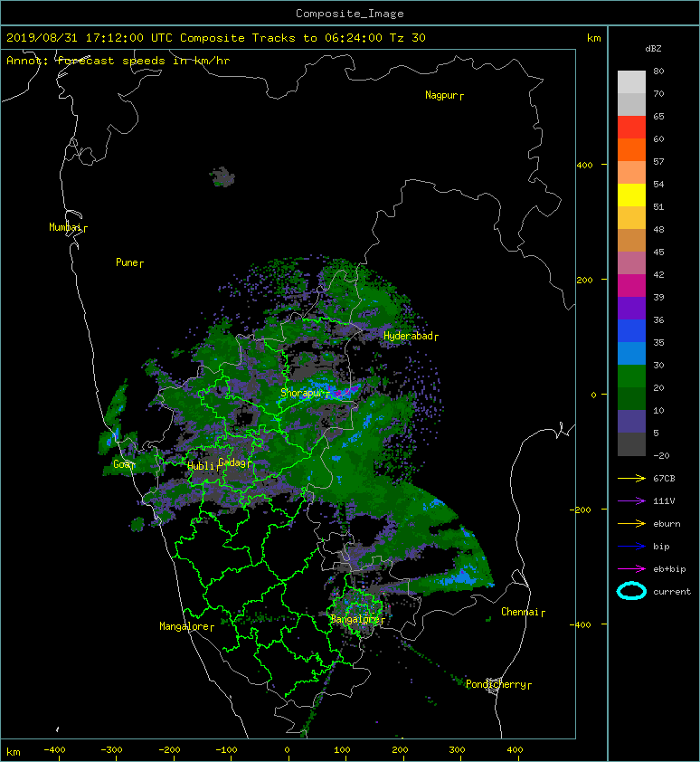Click the 'current' legend label
The image size is (700, 762).
(672, 592)
